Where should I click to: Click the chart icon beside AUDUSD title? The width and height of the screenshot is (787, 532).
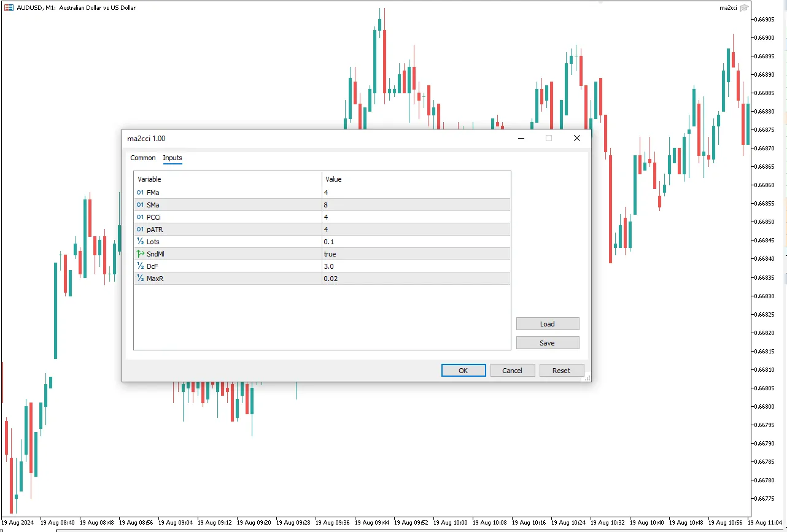point(9,8)
